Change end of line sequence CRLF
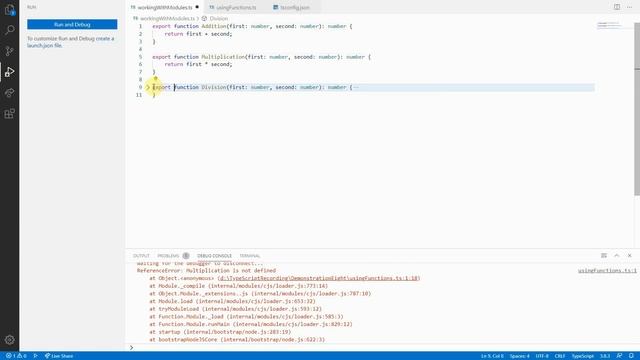This screenshot has height=360, width=640. (560, 356)
